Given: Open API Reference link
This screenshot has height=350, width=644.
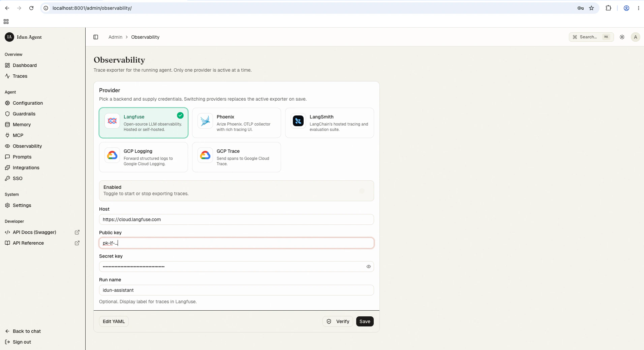Looking at the screenshot, I should click(28, 243).
